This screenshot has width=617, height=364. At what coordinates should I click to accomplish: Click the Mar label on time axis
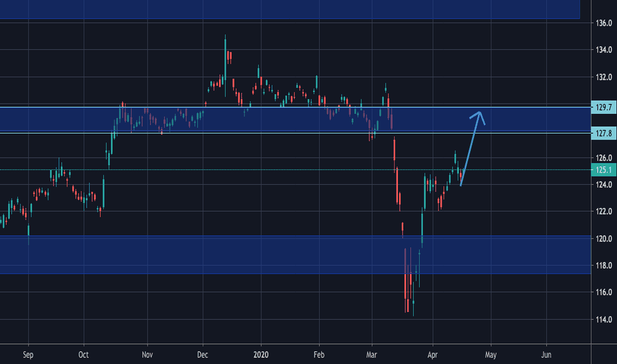click(371, 355)
